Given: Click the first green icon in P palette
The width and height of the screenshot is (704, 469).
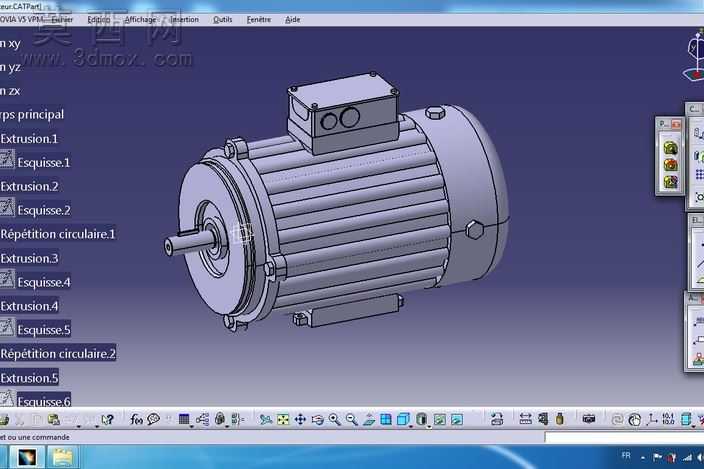Looking at the screenshot, I should [670, 147].
